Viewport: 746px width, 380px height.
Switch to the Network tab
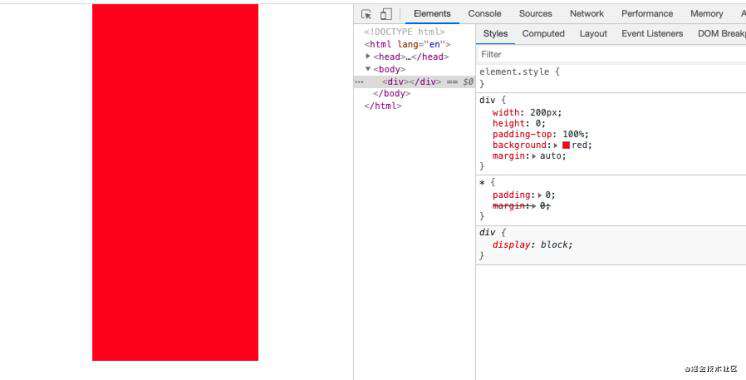[x=587, y=14]
